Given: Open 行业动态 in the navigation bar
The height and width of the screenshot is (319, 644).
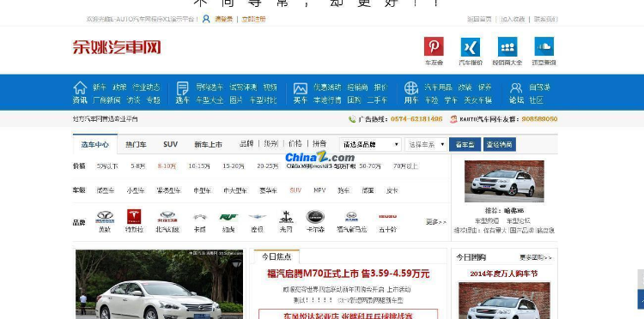Looking at the screenshot, I should point(146,87).
